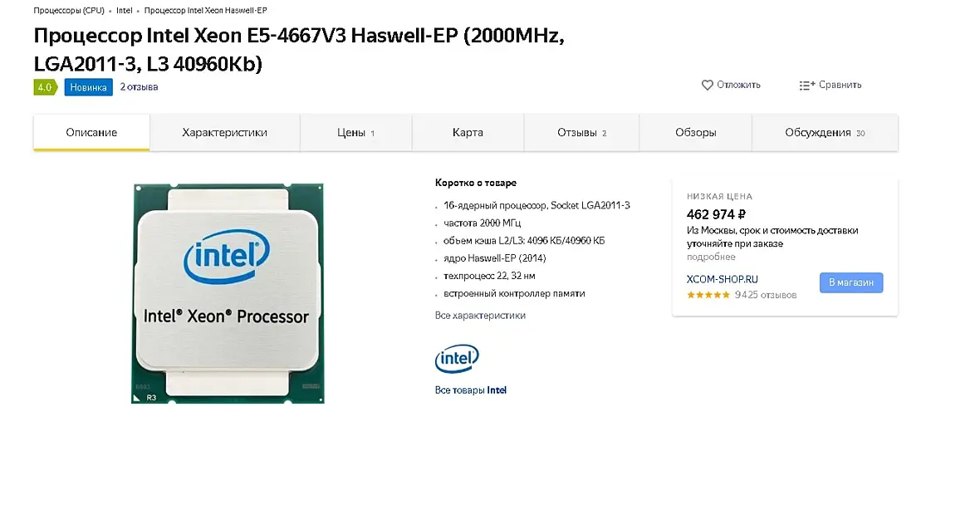This screenshot has width=980, height=515.
Task: Click the Процессоры (CPU) breadcrumb
Action: (69, 11)
